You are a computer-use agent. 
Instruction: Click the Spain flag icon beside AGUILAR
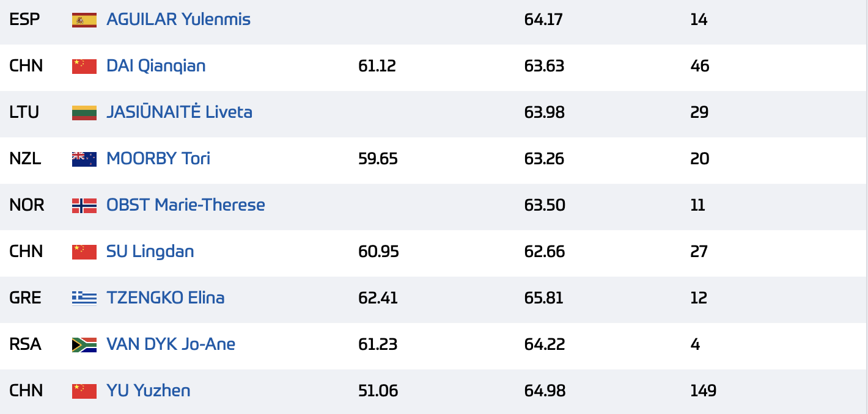pos(84,20)
